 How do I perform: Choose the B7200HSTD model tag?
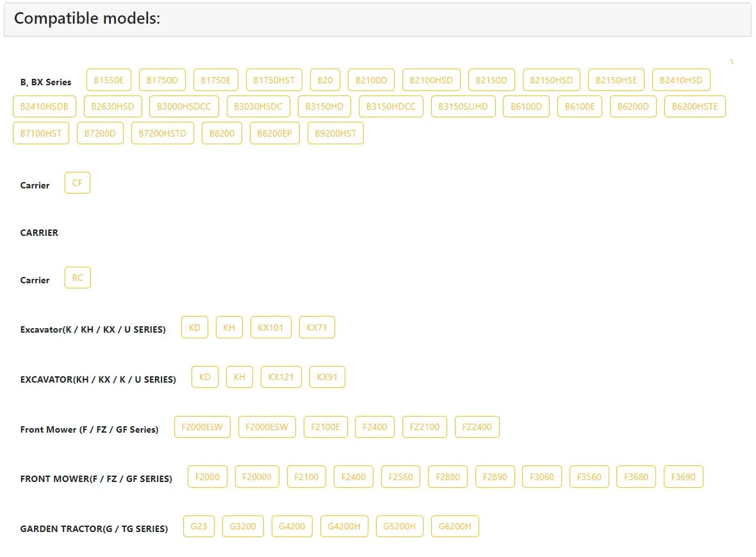pos(163,133)
